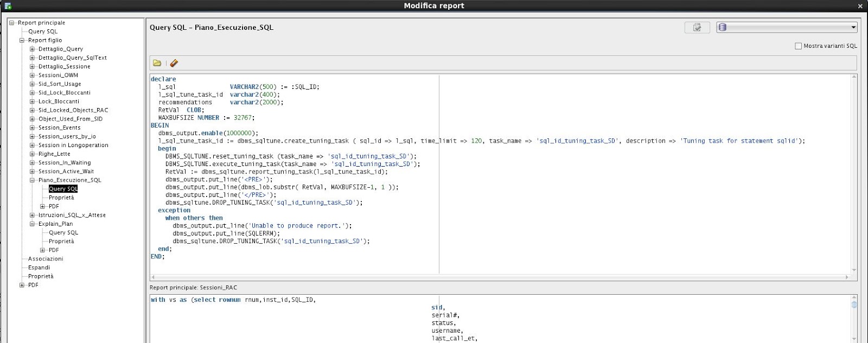This screenshot has height=343, width=868.
Task: Click the test report button at top right
Action: coord(697,27)
